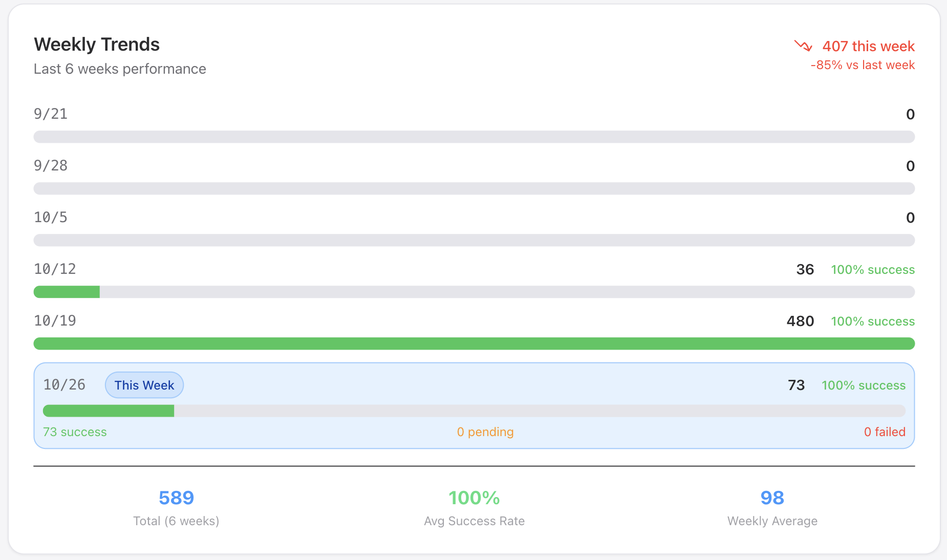
Task: Click the red downward trend arrow icon
Action: coord(802,46)
